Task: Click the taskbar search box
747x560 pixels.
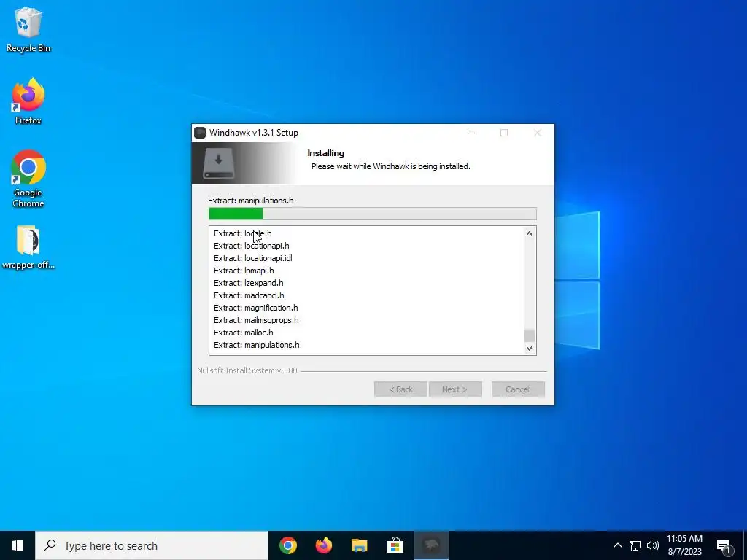Action: point(152,545)
